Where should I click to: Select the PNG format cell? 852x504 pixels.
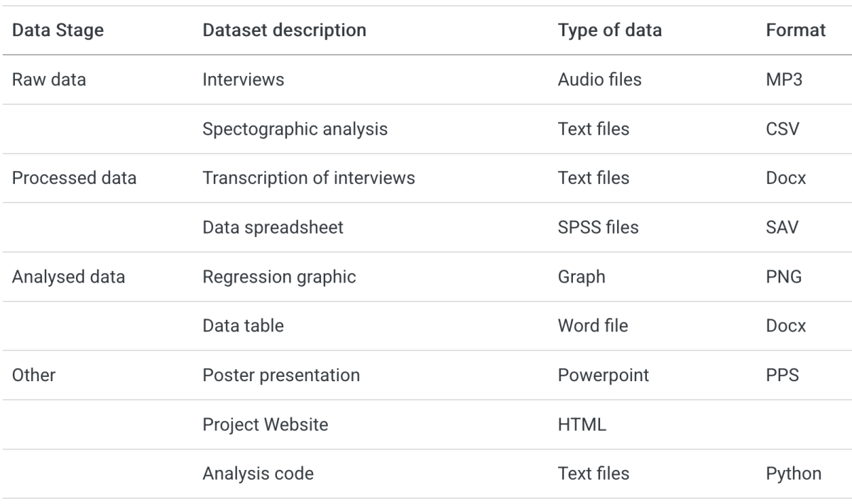[784, 277]
